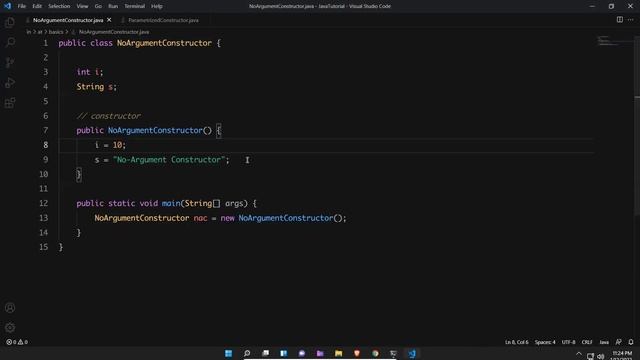The height and width of the screenshot is (360, 640).
Task: Switch to the ParameterizedConstructor.java tab
Action: click(x=163, y=20)
